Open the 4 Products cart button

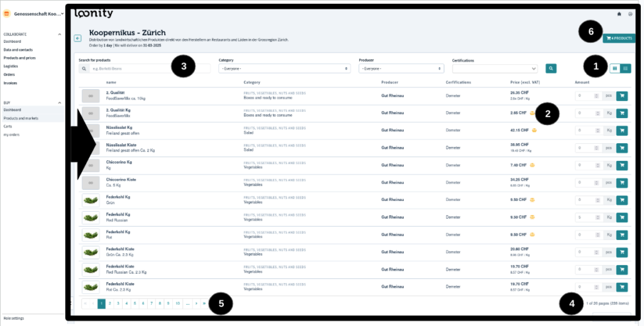point(619,39)
